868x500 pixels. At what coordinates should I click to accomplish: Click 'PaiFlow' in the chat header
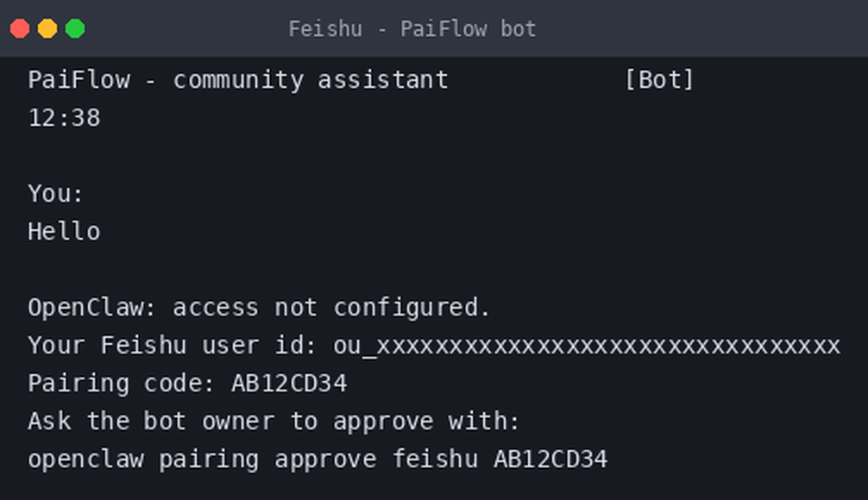click(x=79, y=80)
